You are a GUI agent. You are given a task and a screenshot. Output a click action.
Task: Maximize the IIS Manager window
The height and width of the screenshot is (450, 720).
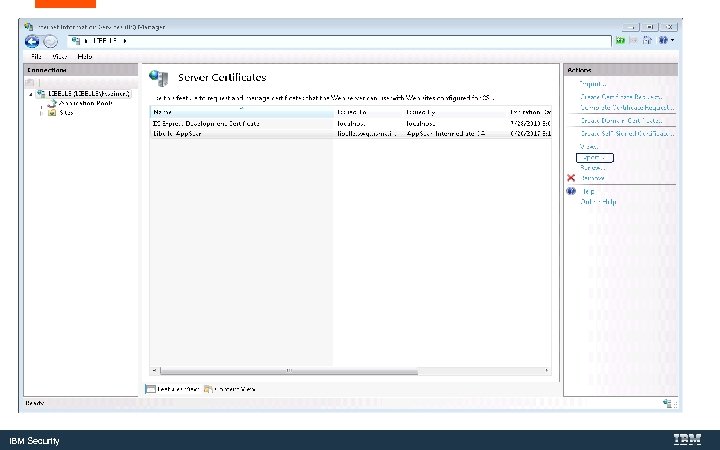coord(650,27)
